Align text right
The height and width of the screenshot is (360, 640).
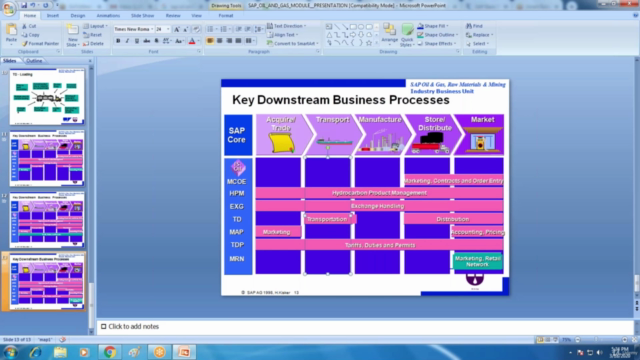229,41
